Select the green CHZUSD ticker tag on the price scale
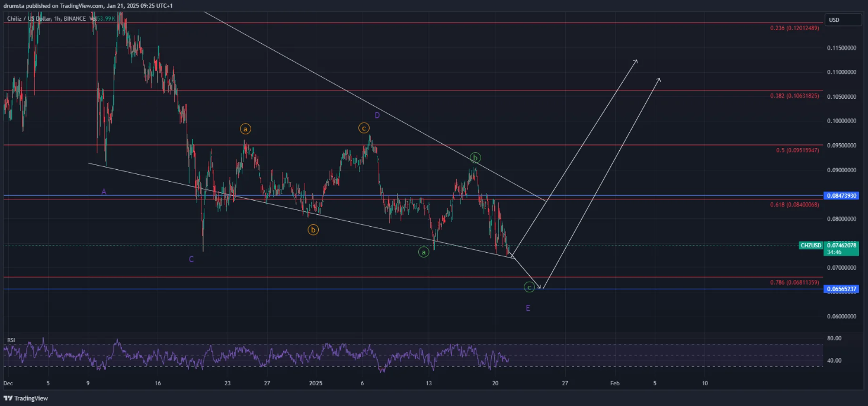 click(x=811, y=245)
